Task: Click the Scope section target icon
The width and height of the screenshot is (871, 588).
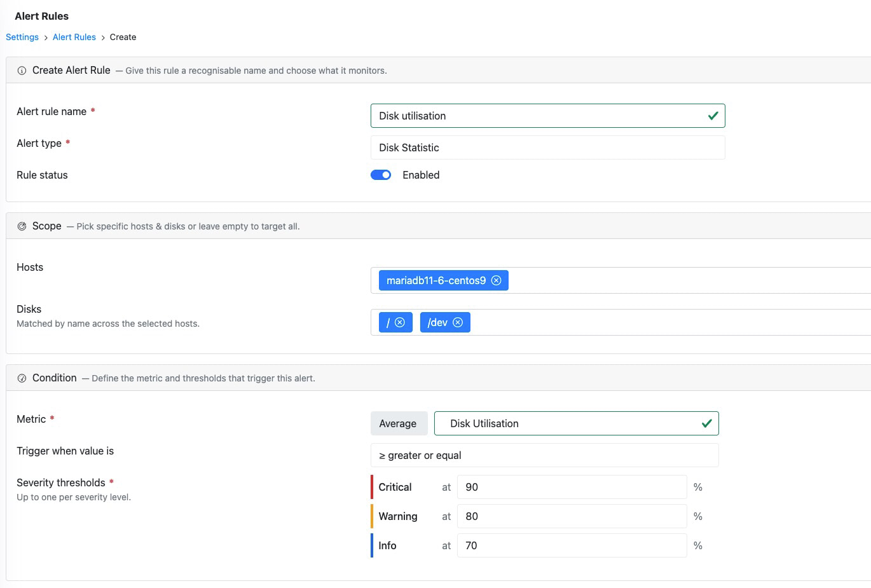Action: pyautogui.click(x=22, y=226)
